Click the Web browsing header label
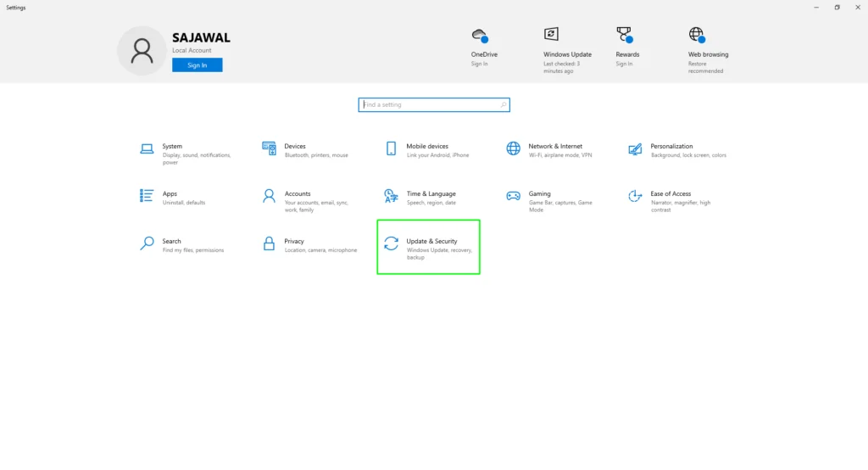Image resolution: width=868 pixels, height=470 pixels. (x=708, y=54)
